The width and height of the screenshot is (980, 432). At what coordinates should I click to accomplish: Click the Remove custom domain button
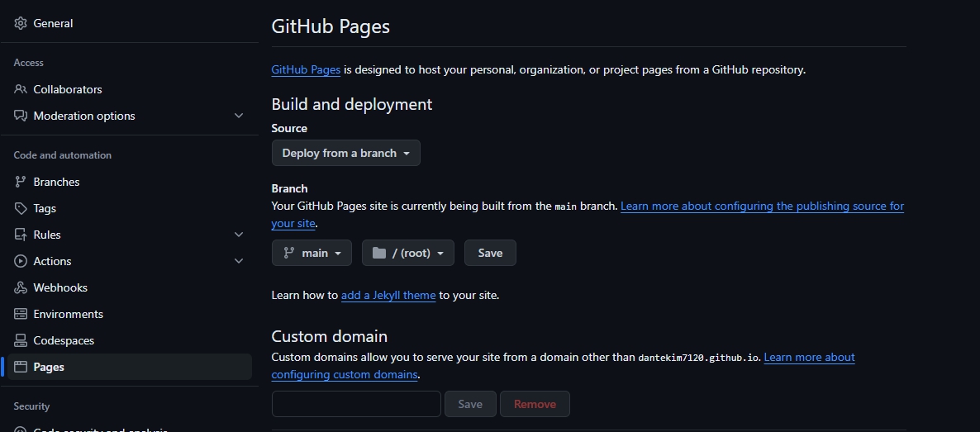(x=535, y=404)
